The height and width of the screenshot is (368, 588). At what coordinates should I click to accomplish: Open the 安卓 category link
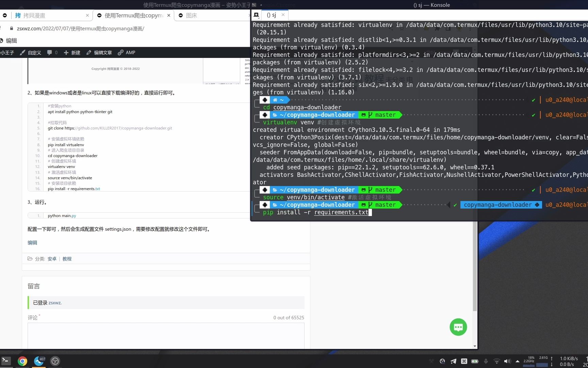pyautogui.click(x=52, y=259)
